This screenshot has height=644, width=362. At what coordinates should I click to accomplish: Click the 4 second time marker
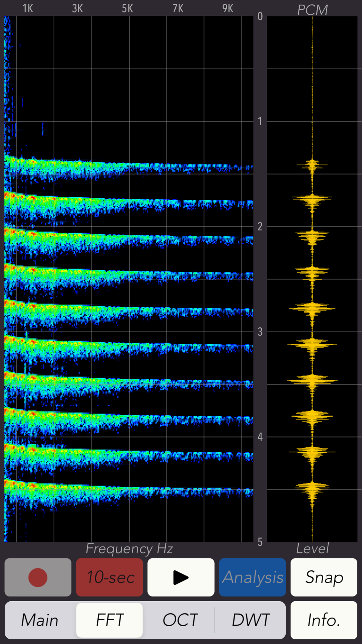tap(260, 437)
